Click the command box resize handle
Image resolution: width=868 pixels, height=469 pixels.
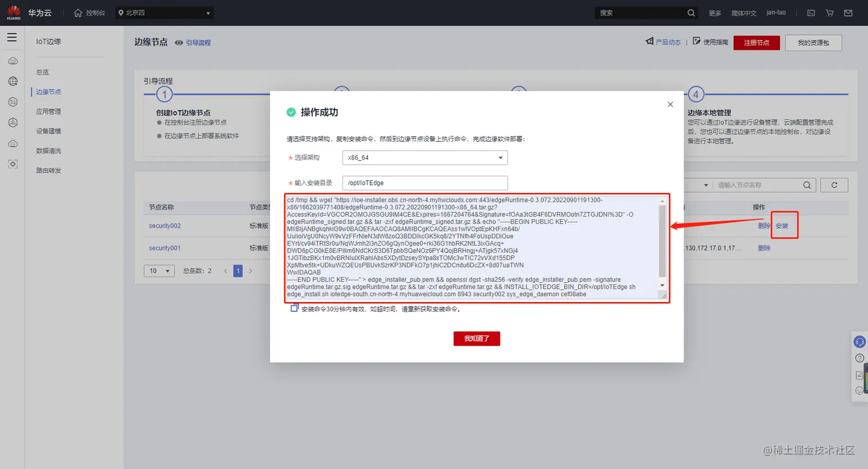pos(664,296)
